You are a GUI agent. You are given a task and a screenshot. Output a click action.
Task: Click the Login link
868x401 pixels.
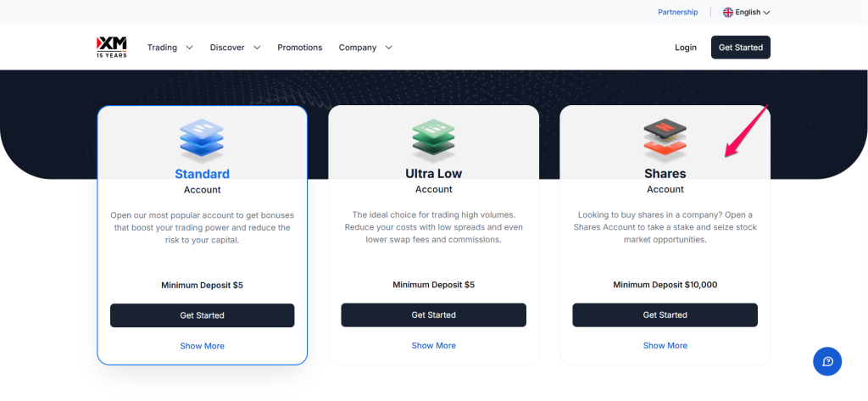pyautogui.click(x=685, y=47)
